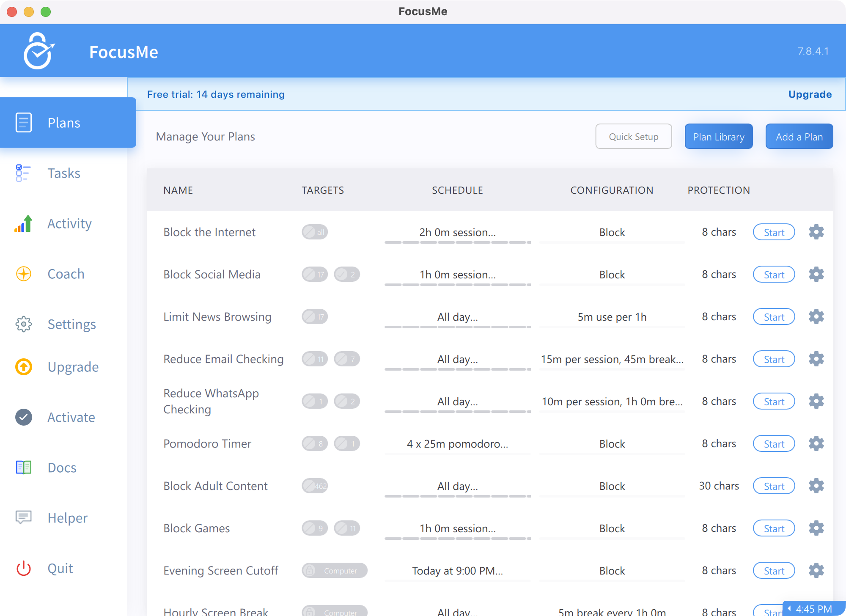Click the 'Reduce WhatsApp Checking' plan name

point(211,401)
